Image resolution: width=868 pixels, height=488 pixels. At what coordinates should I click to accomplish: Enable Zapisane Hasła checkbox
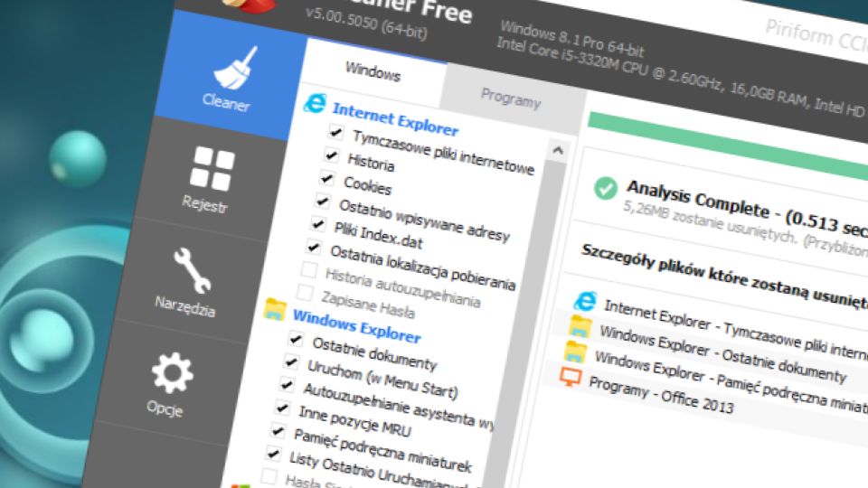click(x=305, y=292)
